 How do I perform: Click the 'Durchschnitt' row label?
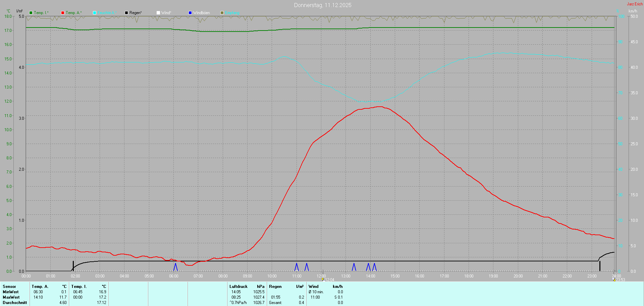15,303
